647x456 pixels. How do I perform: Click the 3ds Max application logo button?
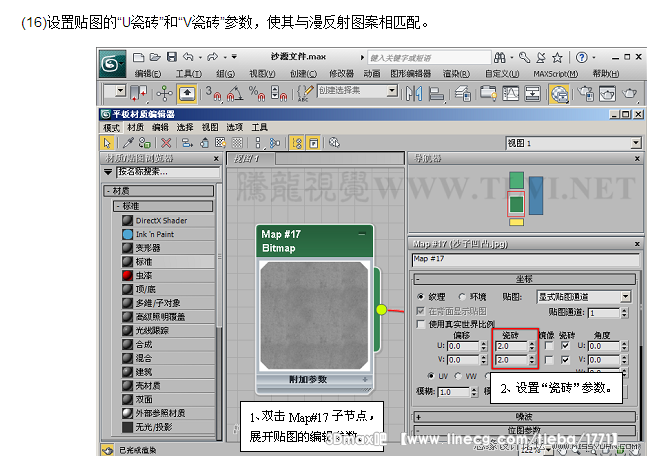[113, 62]
